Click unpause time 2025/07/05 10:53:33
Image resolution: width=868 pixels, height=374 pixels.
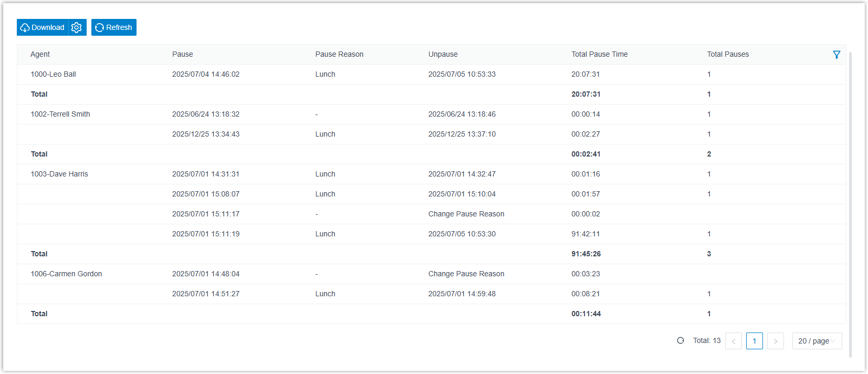click(x=462, y=74)
